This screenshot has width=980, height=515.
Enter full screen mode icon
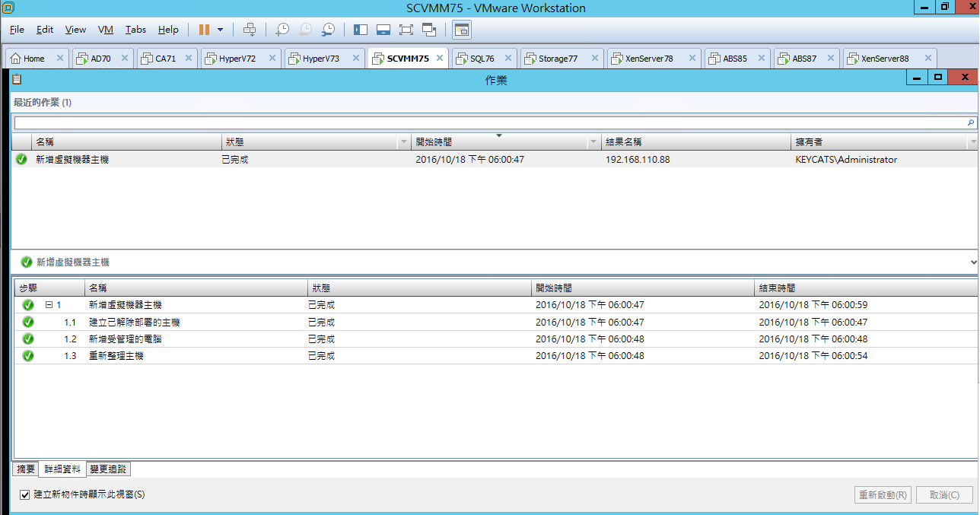point(406,30)
